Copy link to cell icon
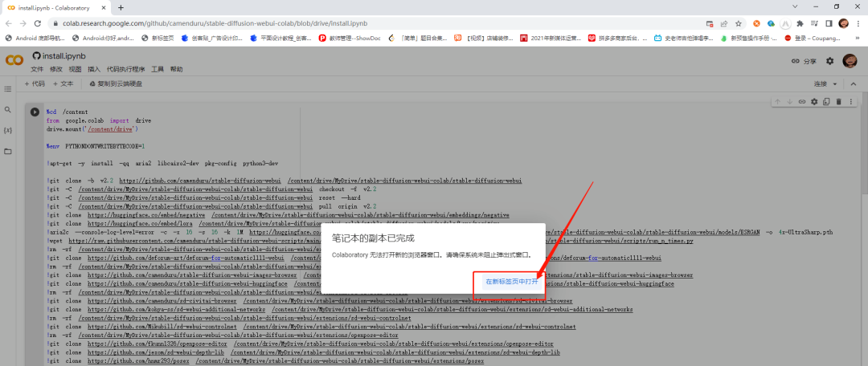 801,102
